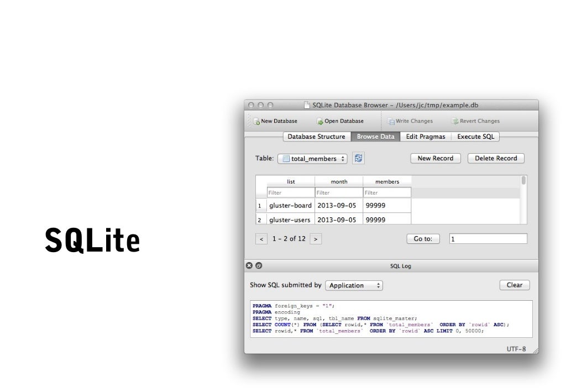Click the Write Changes toolbar icon
566x392 pixels.
pos(391,121)
